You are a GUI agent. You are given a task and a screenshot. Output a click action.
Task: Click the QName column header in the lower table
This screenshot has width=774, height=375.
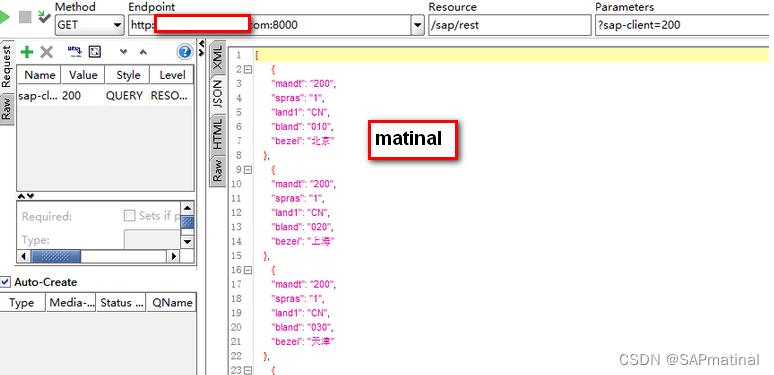coord(172,303)
